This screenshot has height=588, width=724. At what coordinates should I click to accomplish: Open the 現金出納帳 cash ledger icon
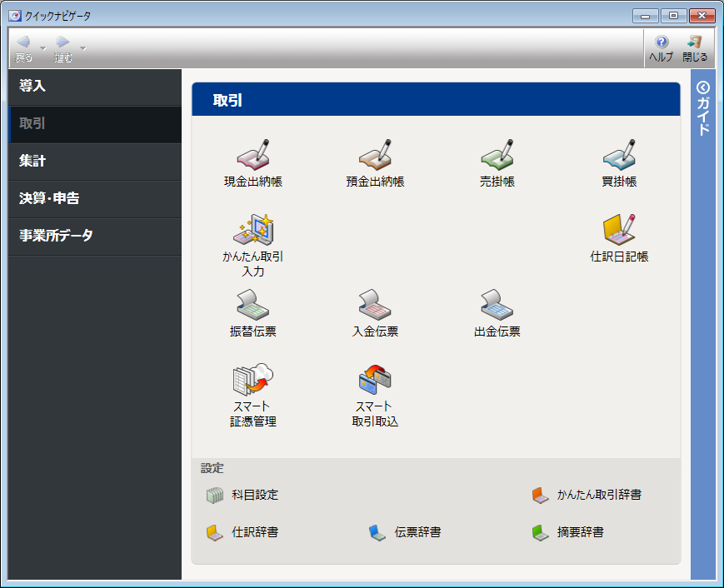(253, 155)
